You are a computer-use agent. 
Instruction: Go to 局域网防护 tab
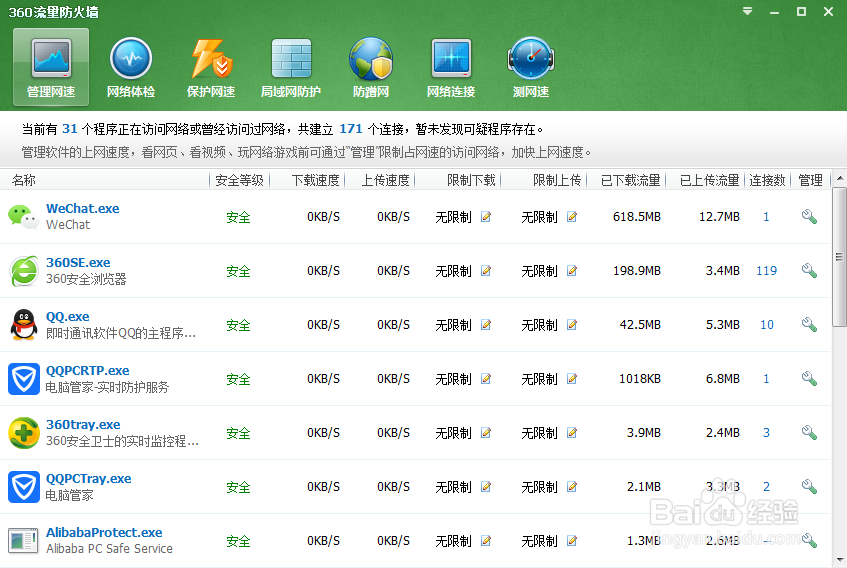point(291,67)
